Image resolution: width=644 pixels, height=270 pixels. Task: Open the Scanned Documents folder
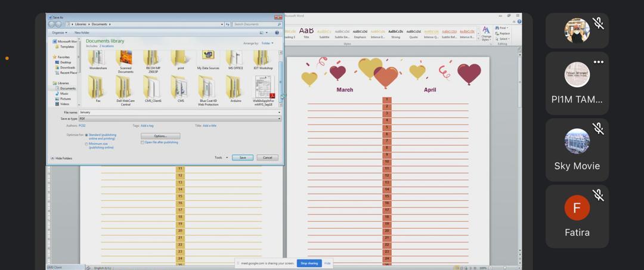125,61
